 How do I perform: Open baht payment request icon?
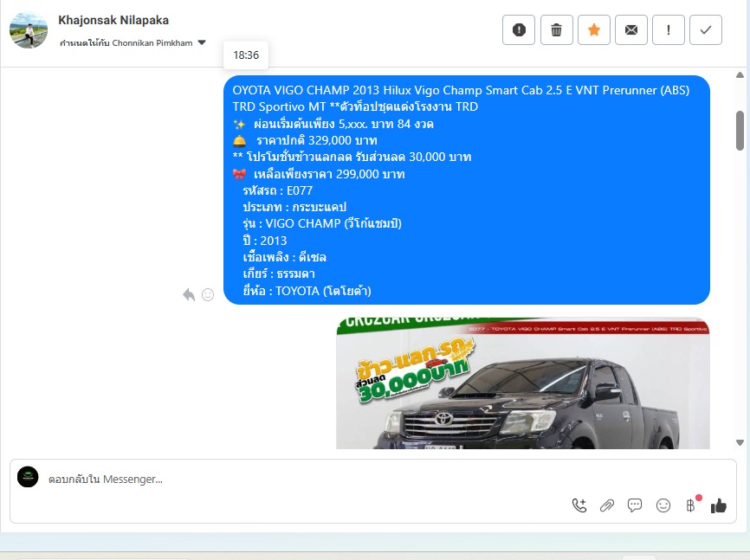click(x=691, y=505)
